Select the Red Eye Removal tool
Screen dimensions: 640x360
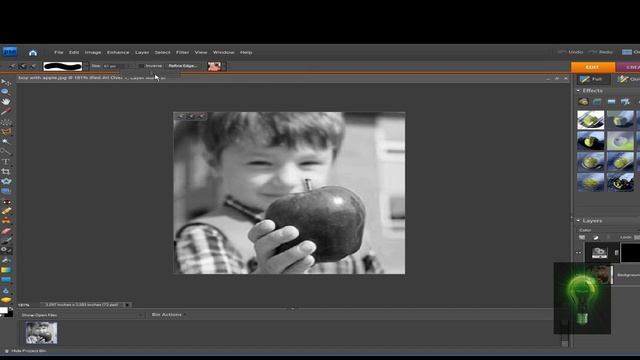point(6,202)
